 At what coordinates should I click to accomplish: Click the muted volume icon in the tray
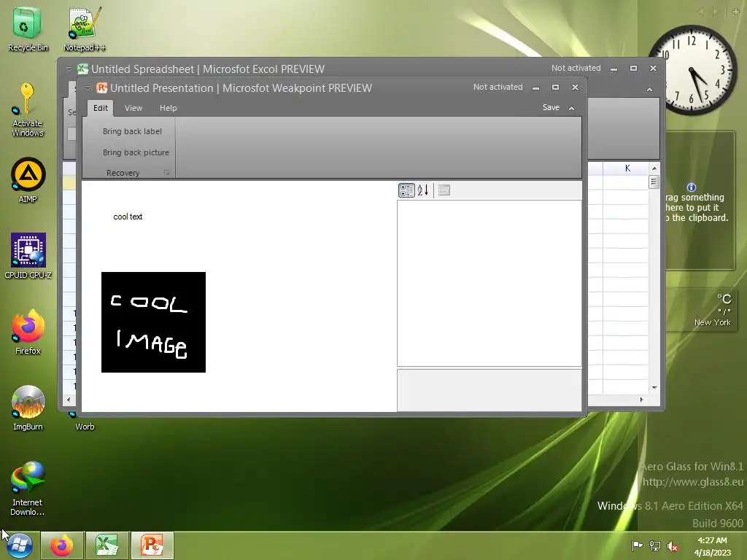click(673, 546)
